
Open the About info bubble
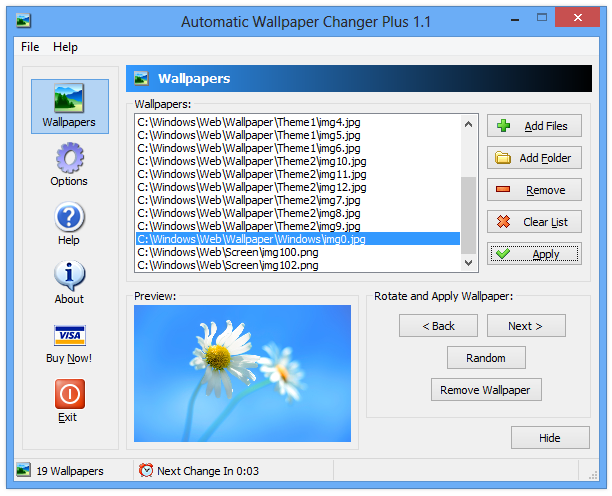69,283
